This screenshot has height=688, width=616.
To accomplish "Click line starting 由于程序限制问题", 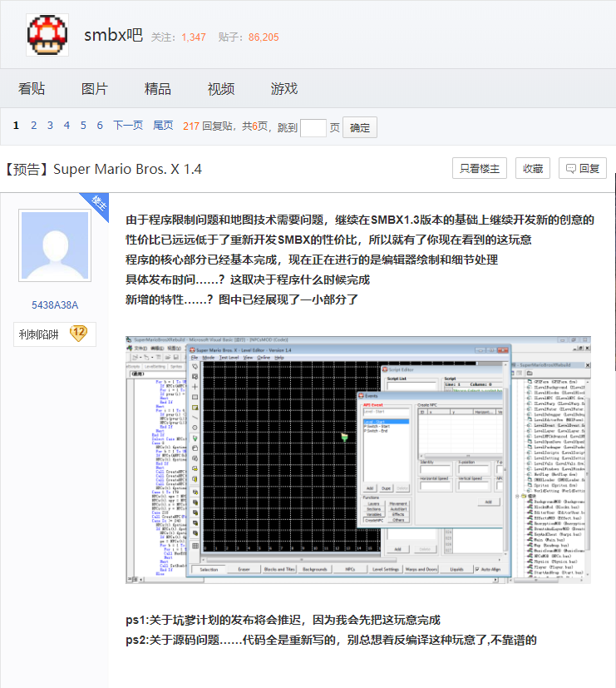I will pos(360,220).
